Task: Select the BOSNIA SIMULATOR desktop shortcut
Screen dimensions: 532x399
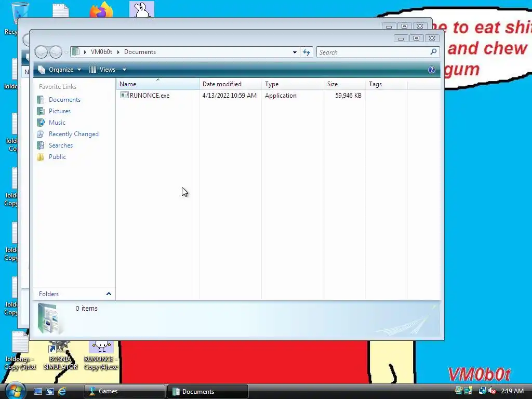Action: (60, 356)
